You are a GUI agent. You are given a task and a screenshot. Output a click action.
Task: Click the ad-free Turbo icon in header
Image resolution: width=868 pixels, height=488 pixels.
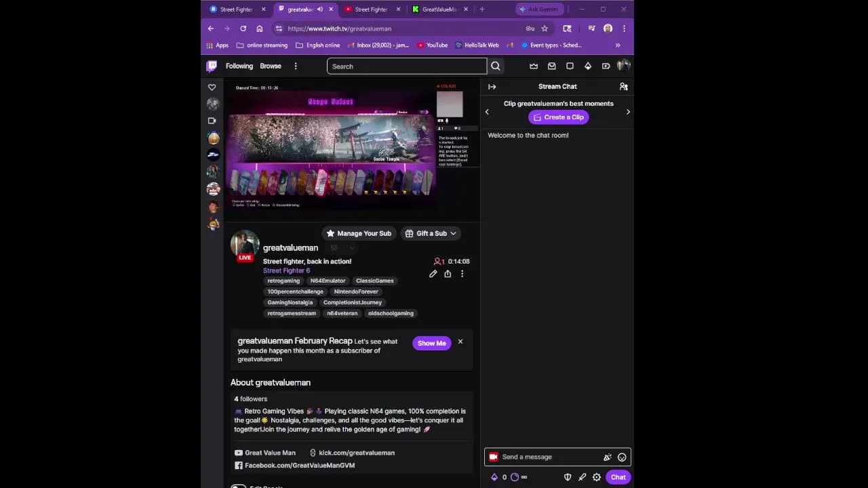coord(606,66)
